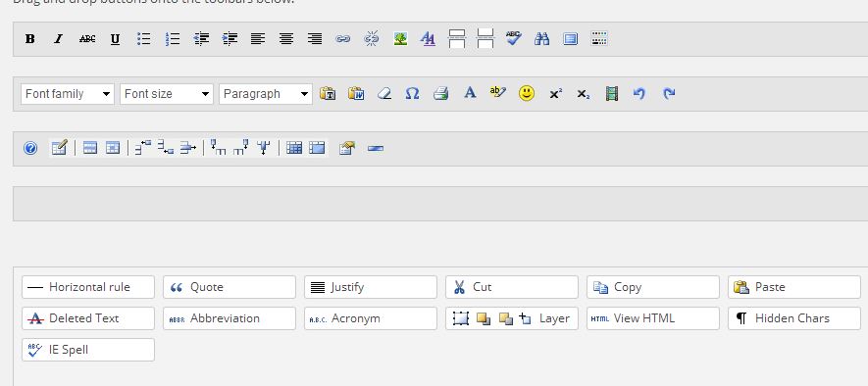Viewport: 868px width, 386px height.
Task: Click the eraser Remove formatting icon
Action: (384, 93)
